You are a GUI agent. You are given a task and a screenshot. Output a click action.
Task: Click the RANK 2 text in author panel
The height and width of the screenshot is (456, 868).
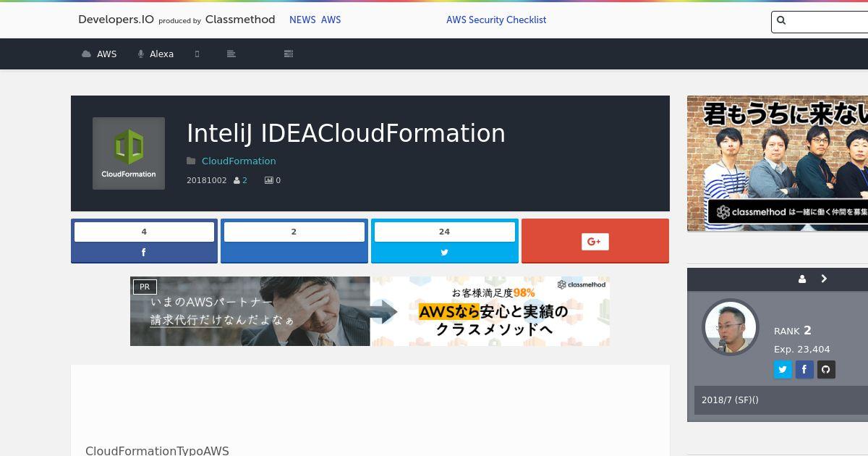tap(793, 331)
